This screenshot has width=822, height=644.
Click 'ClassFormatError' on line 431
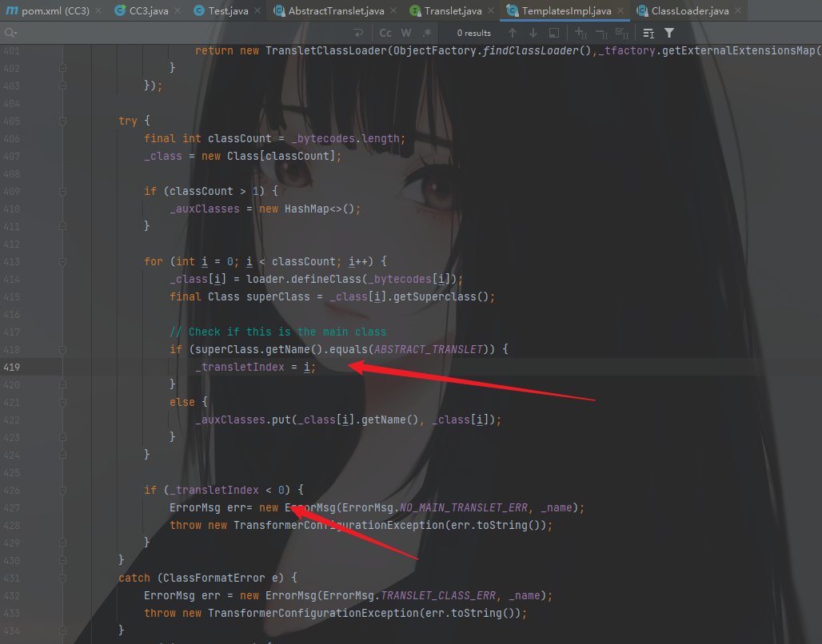point(213,578)
